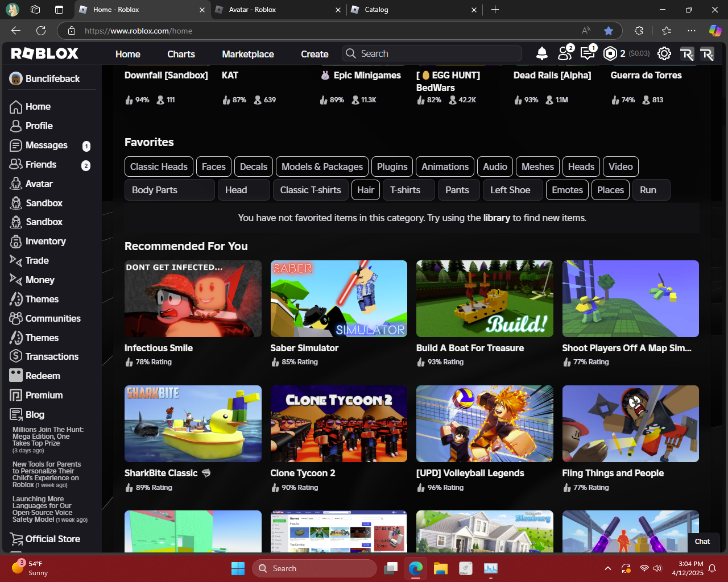This screenshot has width=728, height=582.
Task: Open the Bunclifeback username link
Action: (52, 79)
